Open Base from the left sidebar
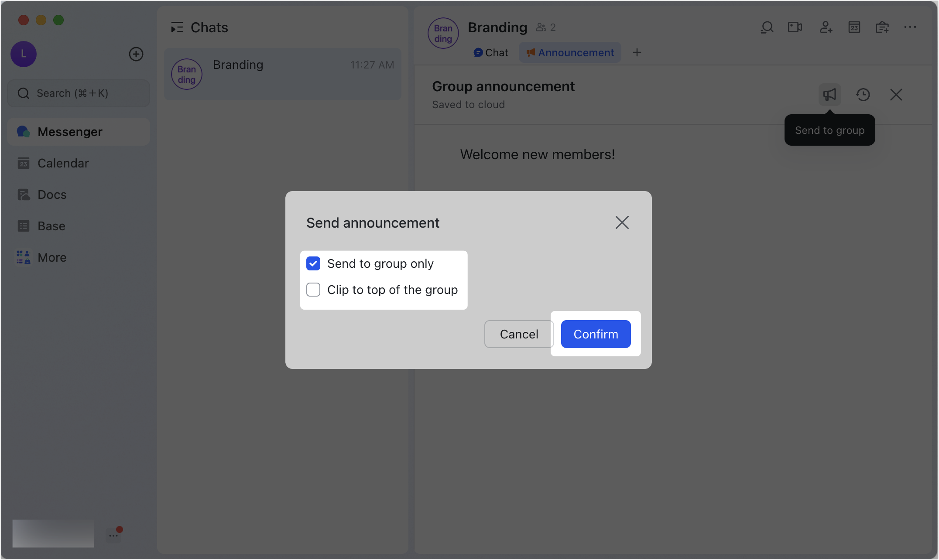Screen dimensions: 939x560 coord(51,226)
